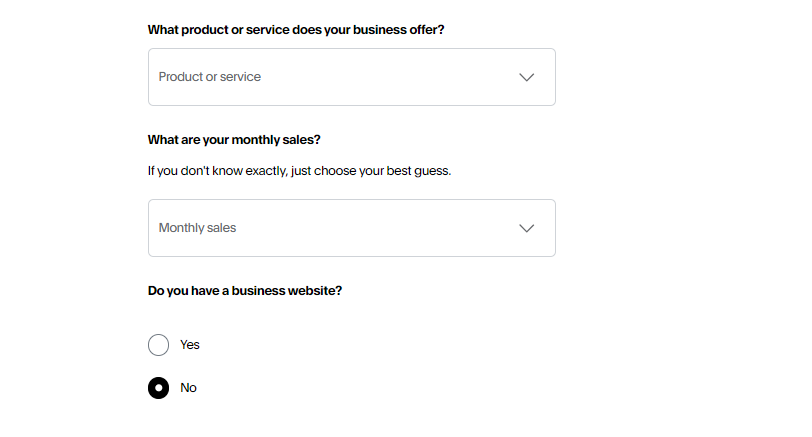Select the Yes radio button
The height and width of the screenshot is (437, 812).
tap(158, 345)
